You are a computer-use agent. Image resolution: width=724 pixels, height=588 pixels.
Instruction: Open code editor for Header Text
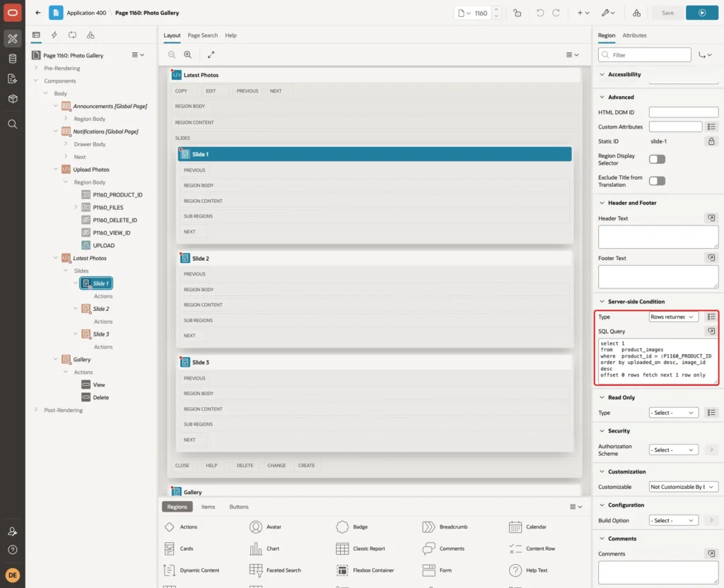[x=711, y=218]
